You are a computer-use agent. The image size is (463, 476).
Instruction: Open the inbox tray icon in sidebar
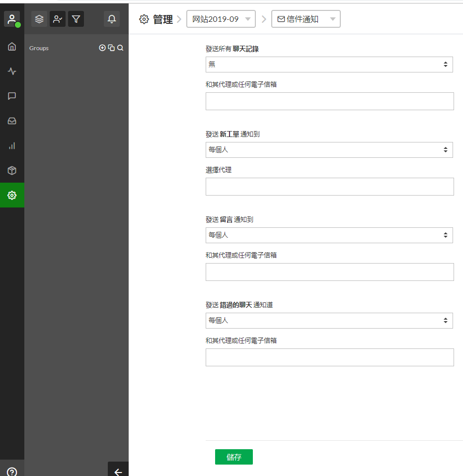tap(12, 121)
